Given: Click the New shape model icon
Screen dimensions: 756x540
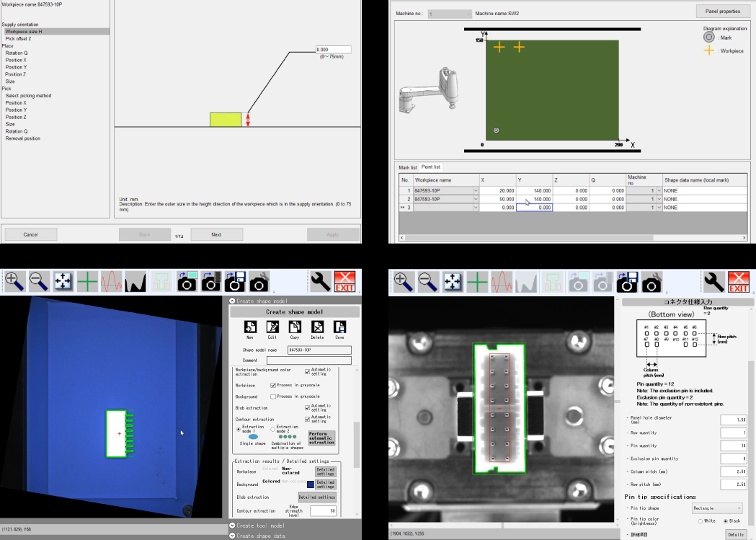Looking at the screenshot, I should point(249,327).
